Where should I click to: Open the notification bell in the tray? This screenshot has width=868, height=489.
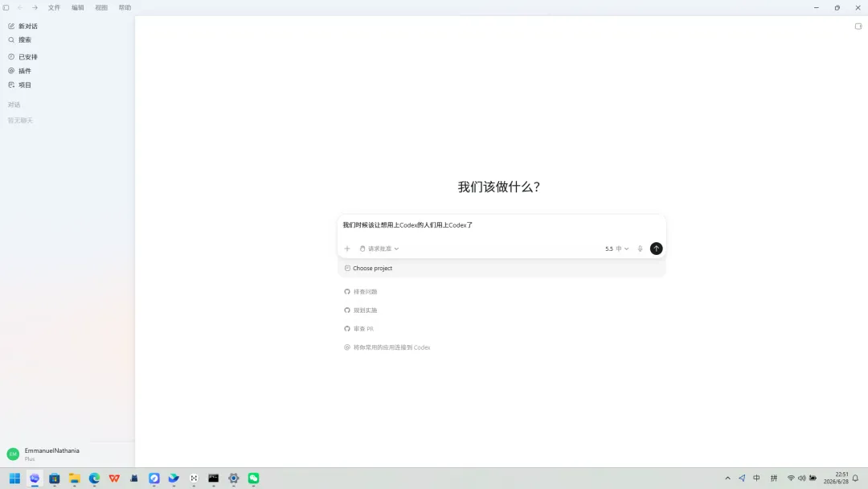pos(856,478)
